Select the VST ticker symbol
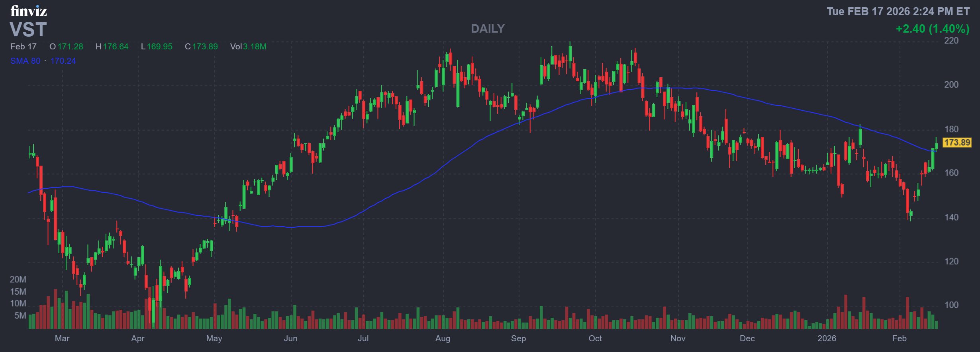The height and width of the screenshot is (352, 980). pyautogui.click(x=28, y=30)
